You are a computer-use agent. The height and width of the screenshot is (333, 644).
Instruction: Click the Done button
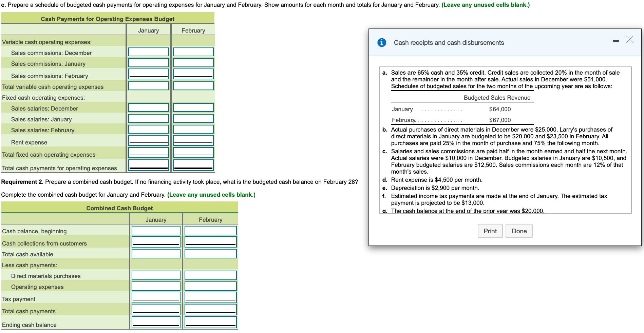coord(519,231)
